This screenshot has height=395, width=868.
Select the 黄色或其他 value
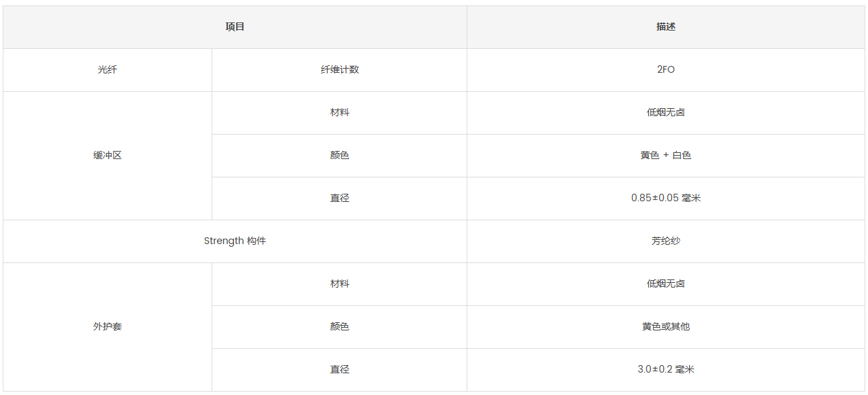(x=666, y=327)
